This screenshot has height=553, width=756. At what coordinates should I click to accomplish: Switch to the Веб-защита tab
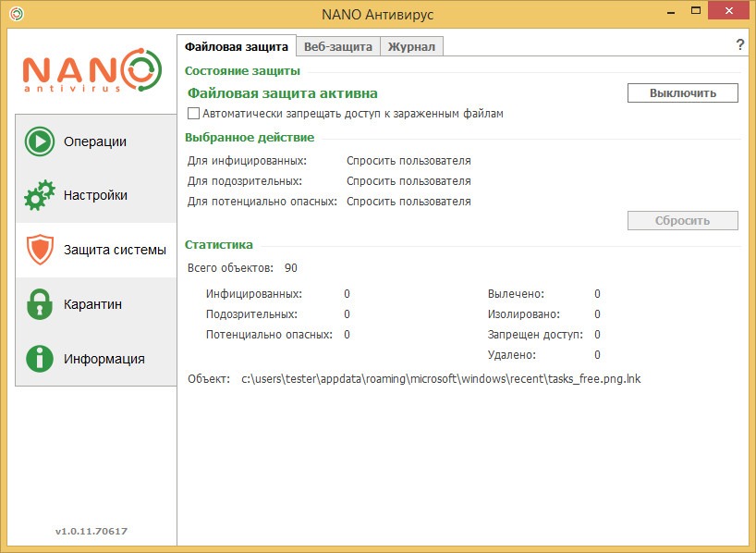coord(338,47)
